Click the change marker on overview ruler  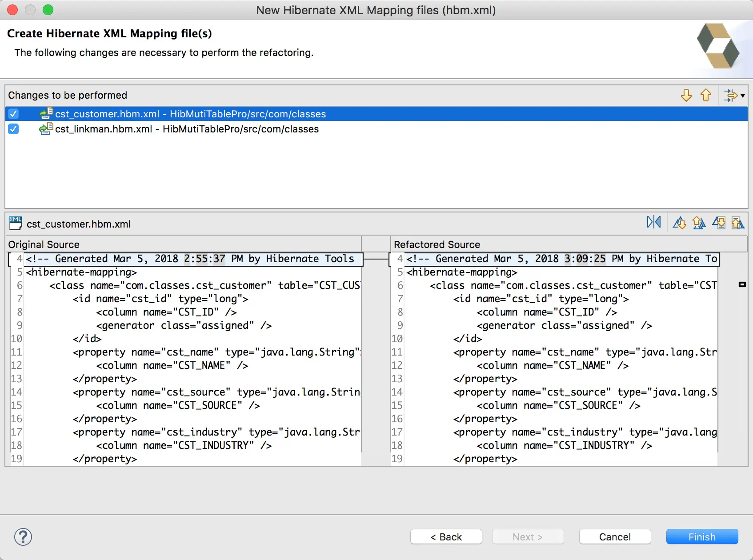[742, 284]
